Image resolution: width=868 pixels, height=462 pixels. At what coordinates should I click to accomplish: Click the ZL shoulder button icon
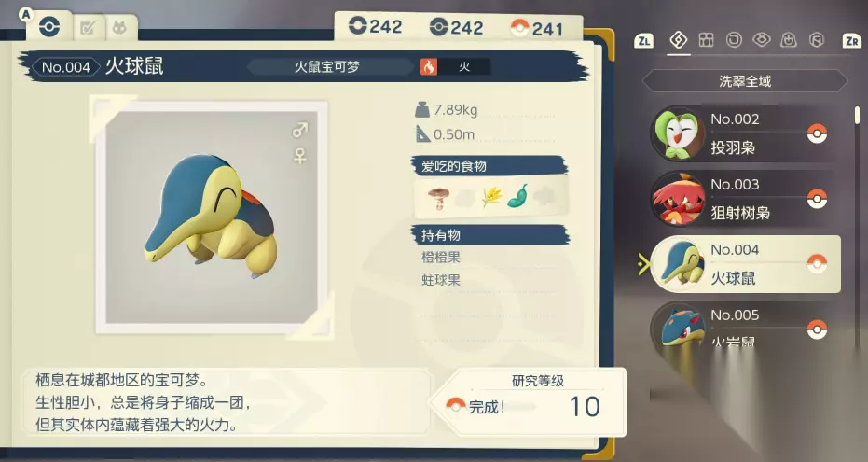click(643, 41)
